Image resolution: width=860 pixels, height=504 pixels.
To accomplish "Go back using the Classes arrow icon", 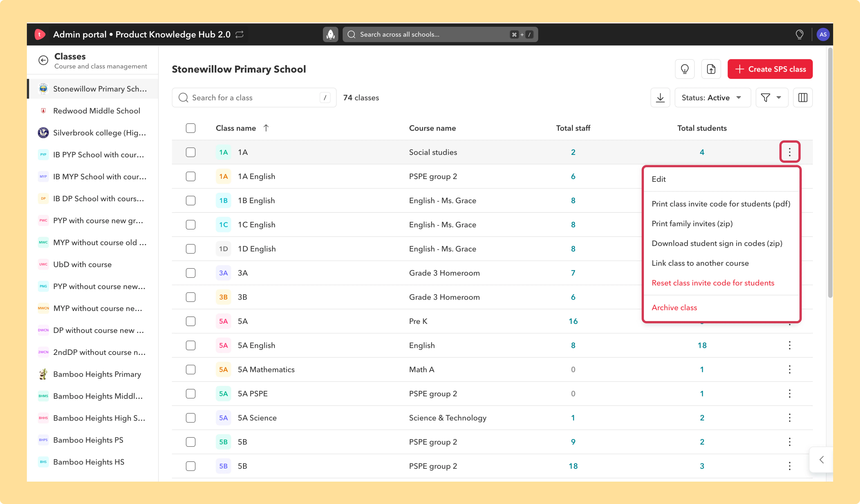I will tap(43, 60).
